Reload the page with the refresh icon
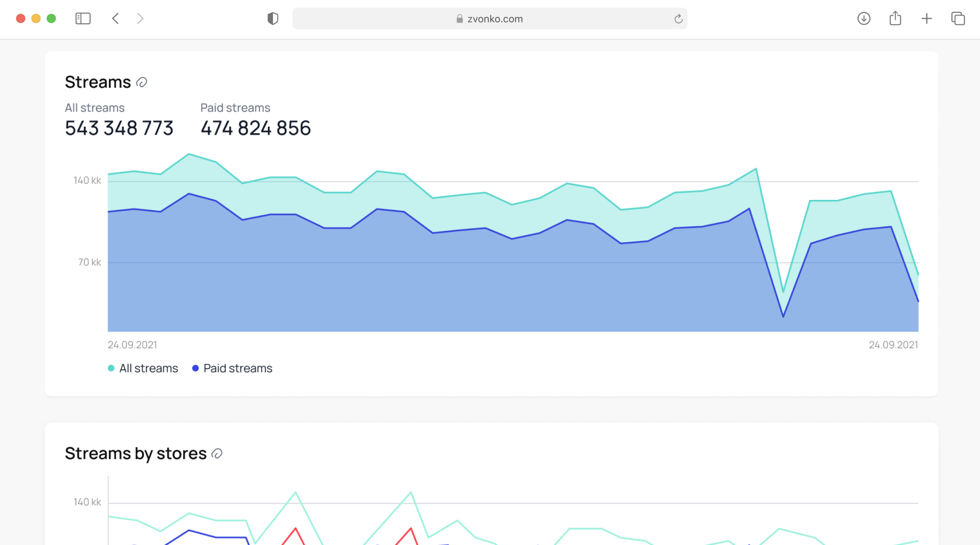Screen dimensions: 980x545 pyautogui.click(x=678, y=19)
